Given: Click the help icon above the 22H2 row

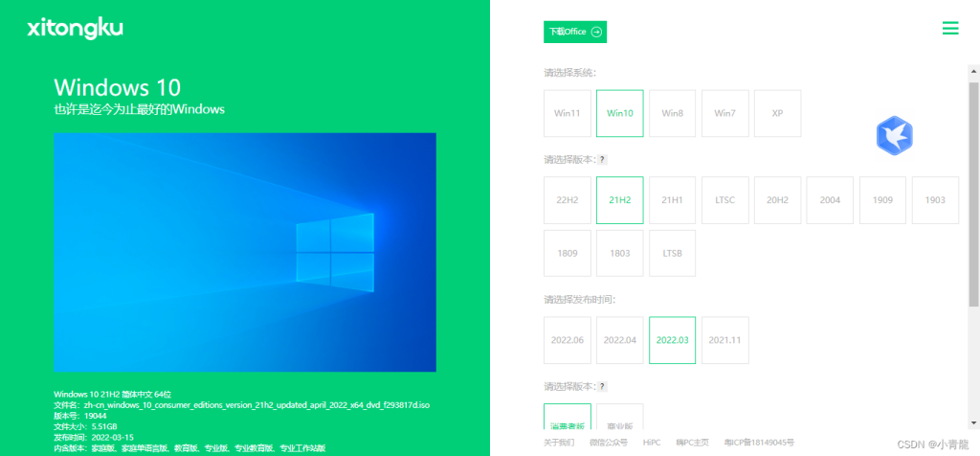Looking at the screenshot, I should point(603,159).
